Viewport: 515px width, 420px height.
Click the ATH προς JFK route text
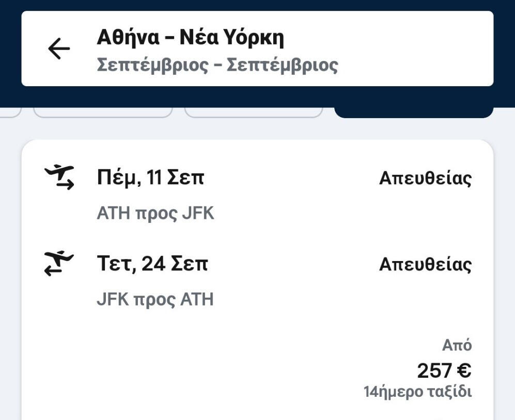click(x=155, y=213)
